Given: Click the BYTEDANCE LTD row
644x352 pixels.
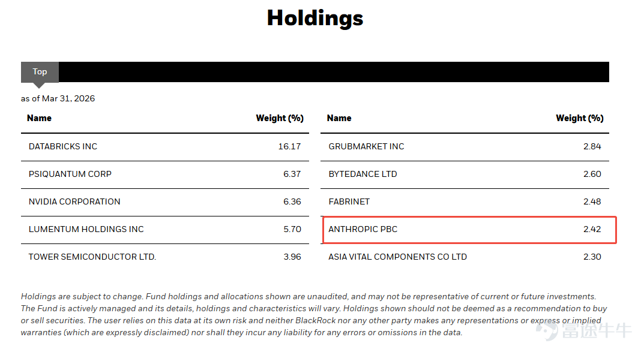Looking at the screenshot, I should [465, 174].
